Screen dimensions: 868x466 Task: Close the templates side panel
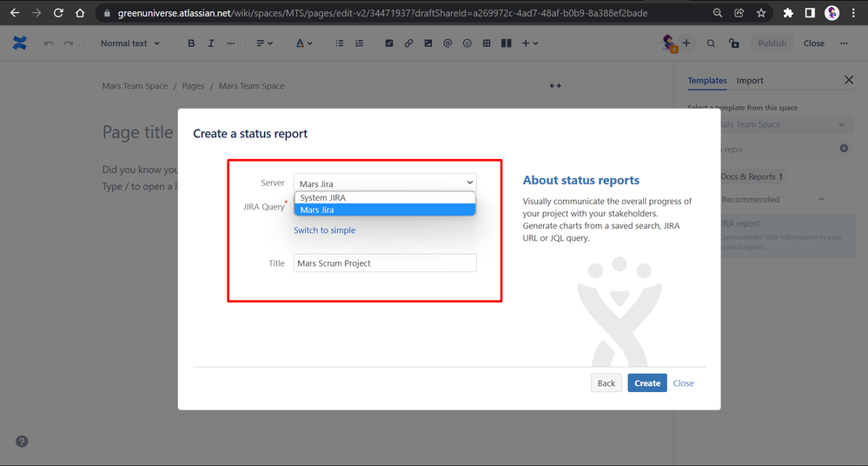click(849, 80)
